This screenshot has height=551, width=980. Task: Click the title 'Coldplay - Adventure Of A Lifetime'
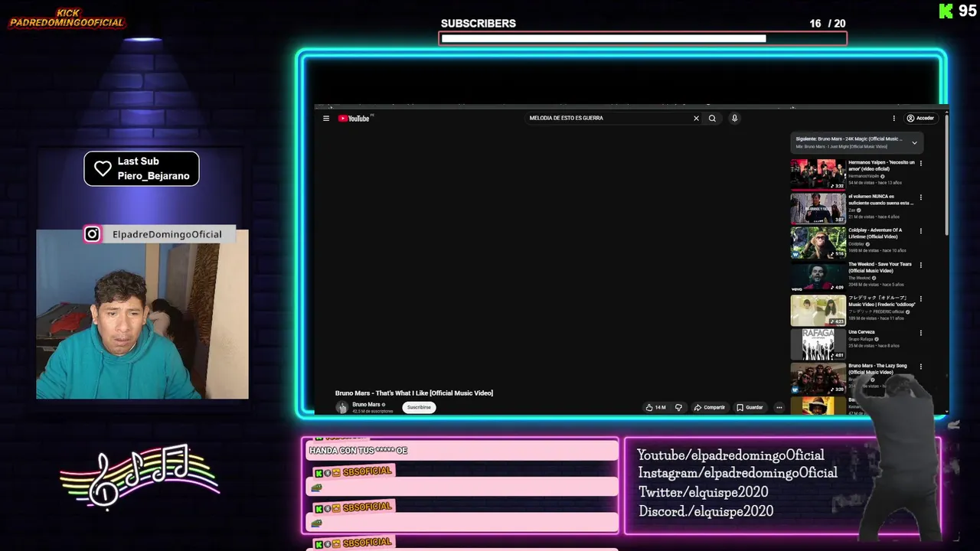(875, 233)
